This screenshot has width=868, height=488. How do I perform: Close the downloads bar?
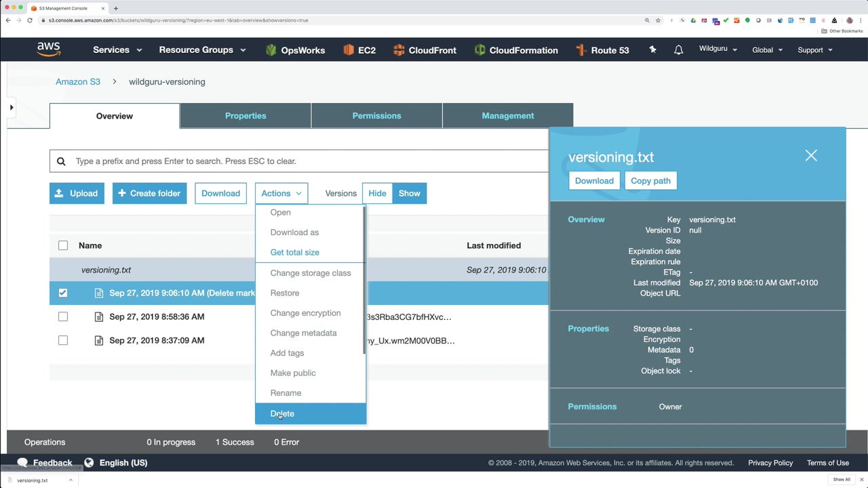(861, 480)
